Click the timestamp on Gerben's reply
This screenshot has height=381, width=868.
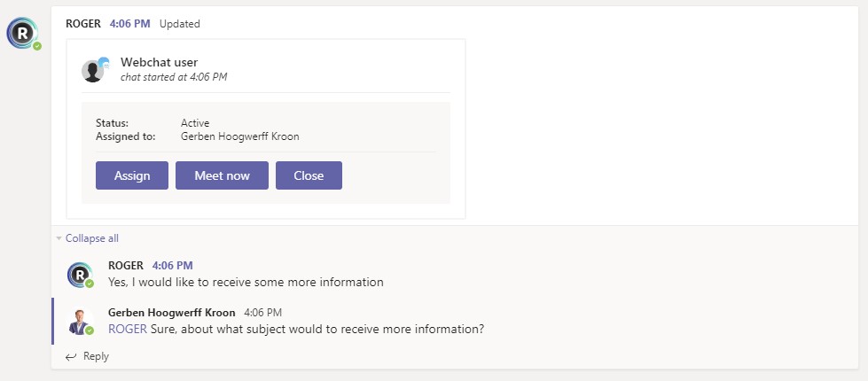point(262,313)
